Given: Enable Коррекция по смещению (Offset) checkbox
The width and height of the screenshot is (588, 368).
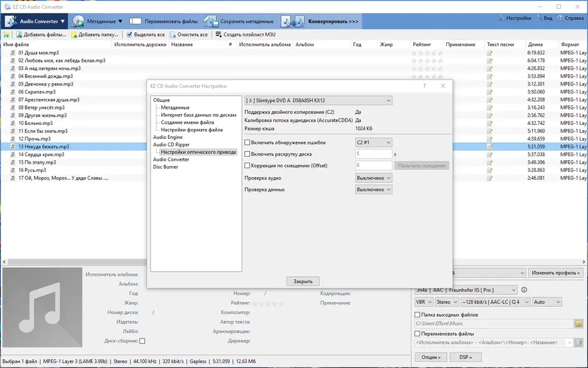Looking at the screenshot, I should pyautogui.click(x=247, y=165).
